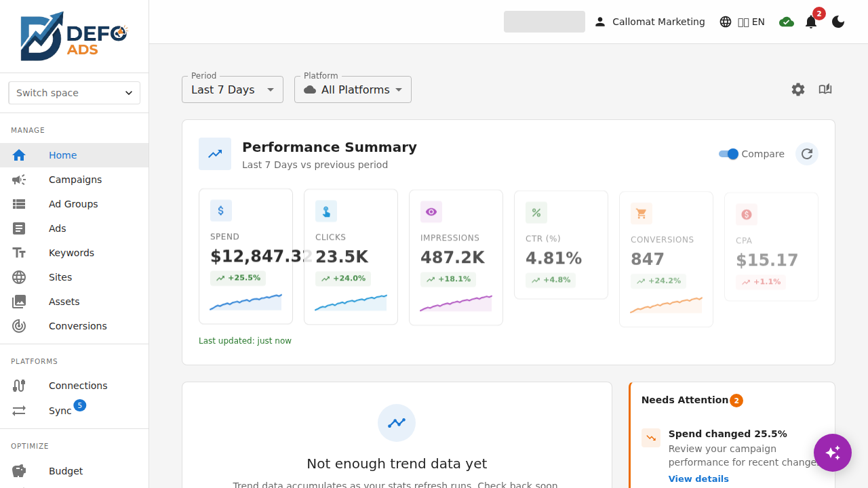Open Callomat Marketing account menu
Screen dimensions: 868x488
click(x=650, y=22)
